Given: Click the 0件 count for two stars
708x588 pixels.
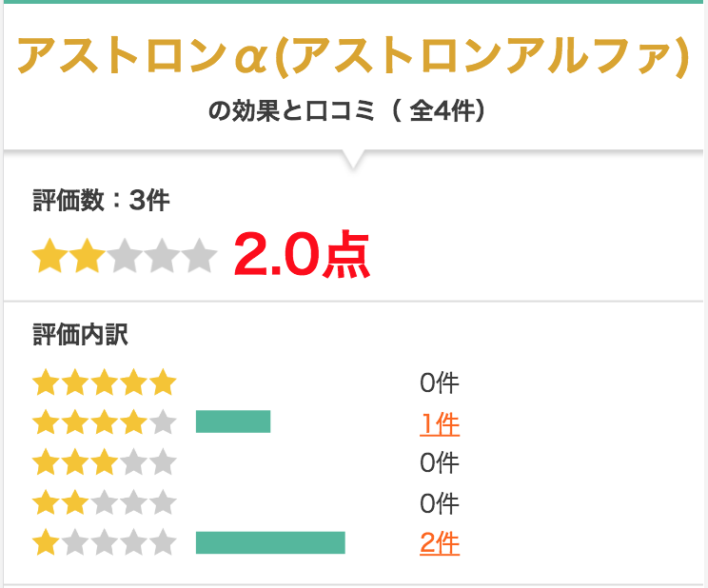Looking at the screenshot, I should [440, 503].
